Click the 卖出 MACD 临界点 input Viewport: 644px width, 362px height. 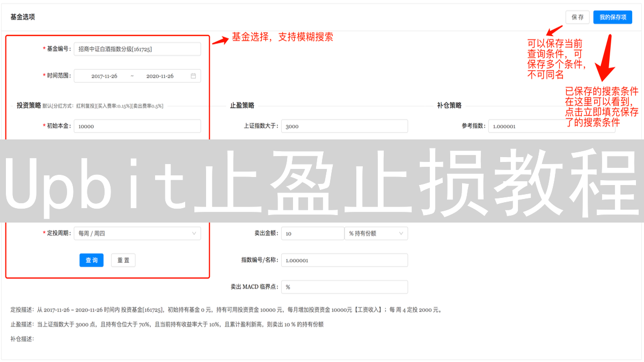pos(345,287)
